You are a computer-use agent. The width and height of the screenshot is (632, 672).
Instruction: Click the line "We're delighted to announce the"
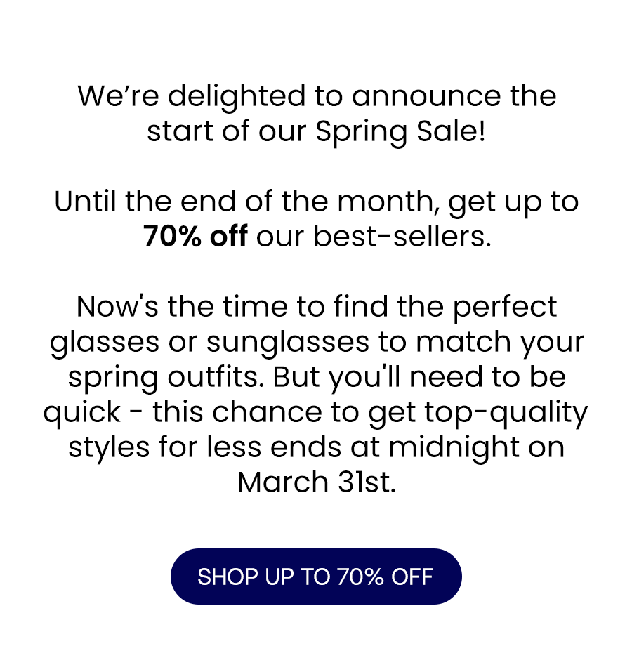point(317,96)
